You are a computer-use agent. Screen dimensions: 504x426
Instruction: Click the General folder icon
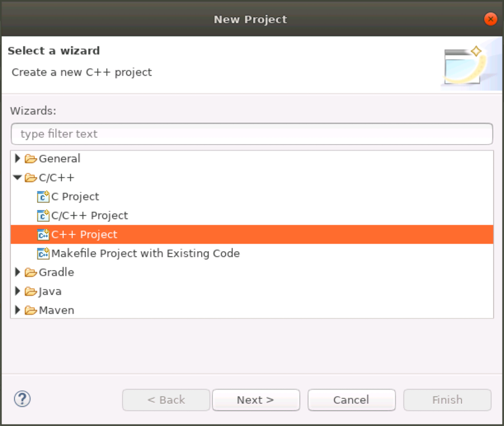click(31, 159)
